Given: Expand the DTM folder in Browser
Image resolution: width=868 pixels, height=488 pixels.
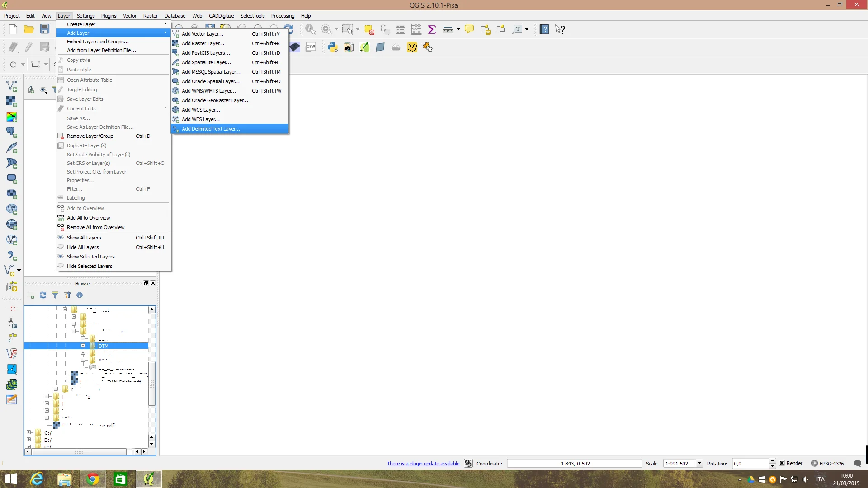Looking at the screenshot, I should pos(83,346).
